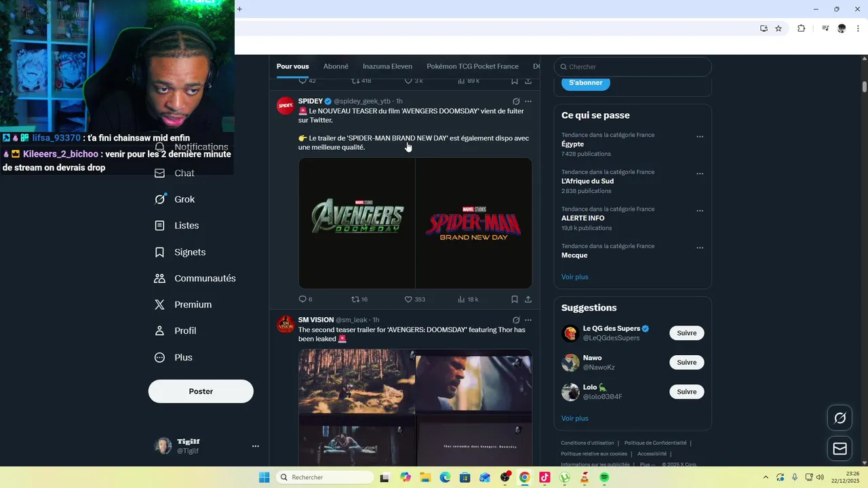Click the Chercher search field
The image size is (868, 488).
[x=633, y=66]
